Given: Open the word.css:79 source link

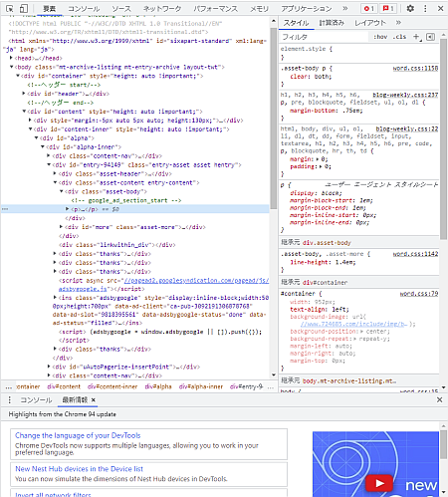Looking at the screenshot, I should click(x=419, y=294).
